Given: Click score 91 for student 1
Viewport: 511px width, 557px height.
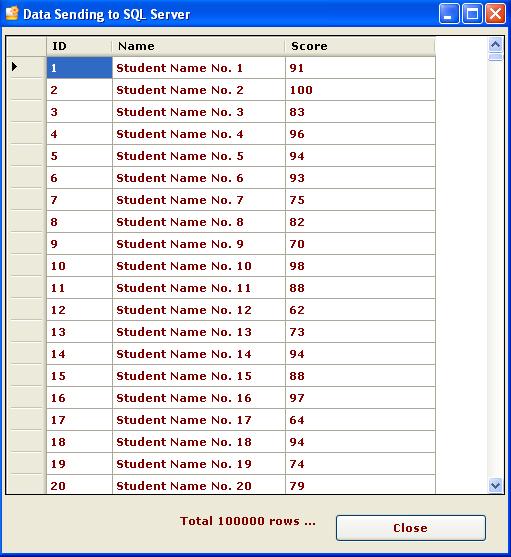Looking at the screenshot, I should coord(360,68).
